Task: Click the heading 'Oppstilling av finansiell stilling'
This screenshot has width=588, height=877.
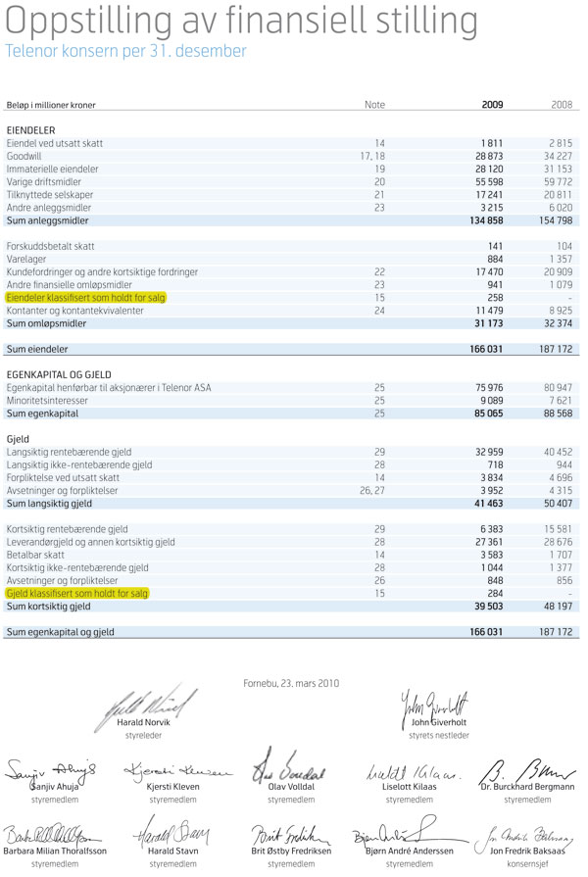Action: click(241, 22)
